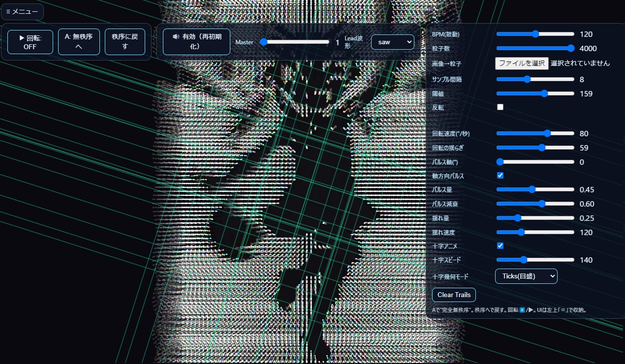
Task: Click the パルス軸 value 0
Action: tap(582, 162)
